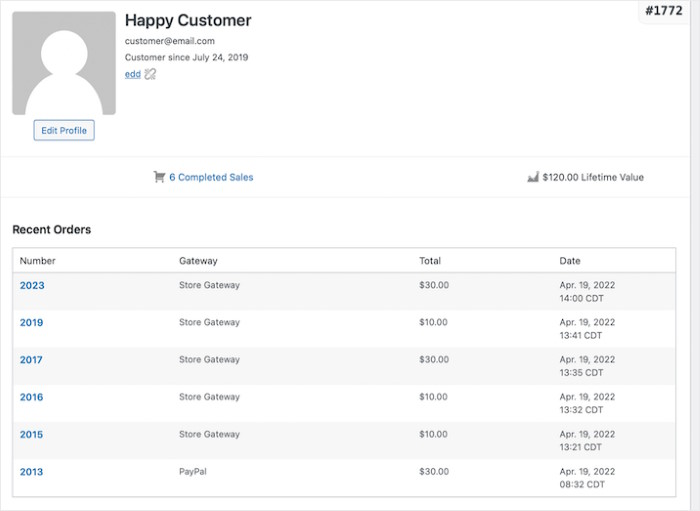The height and width of the screenshot is (511, 700).
Task: Click the Total column header
Action: click(x=430, y=261)
